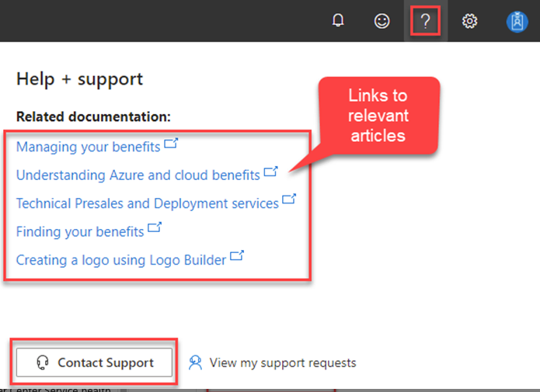Click the Help + support panel heading
The image size is (540, 392).
(79, 79)
